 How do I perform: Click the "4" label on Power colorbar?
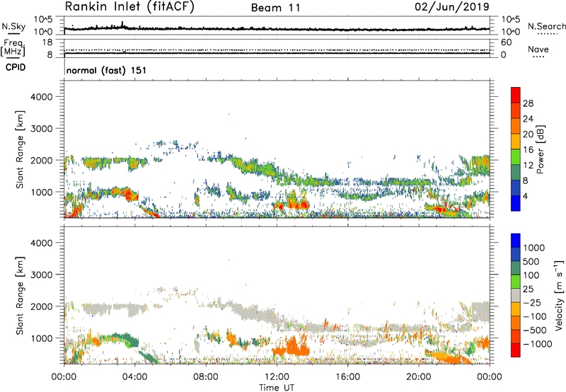[526, 196]
